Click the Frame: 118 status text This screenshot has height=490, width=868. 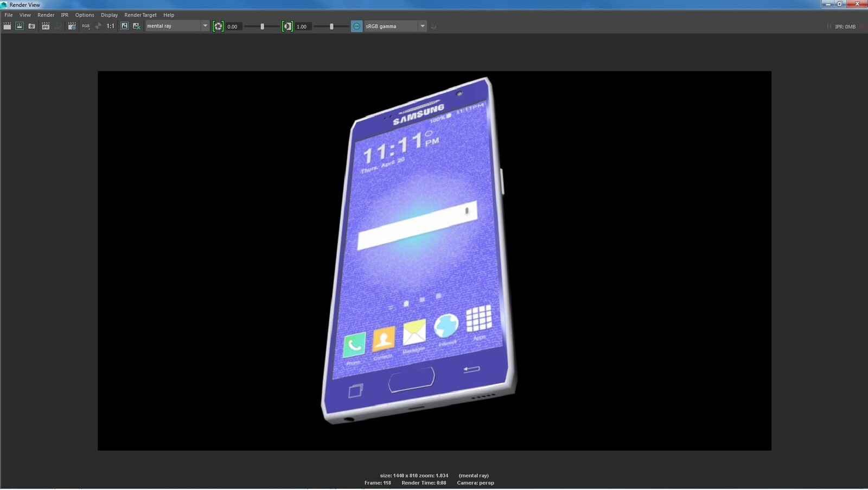coord(378,483)
